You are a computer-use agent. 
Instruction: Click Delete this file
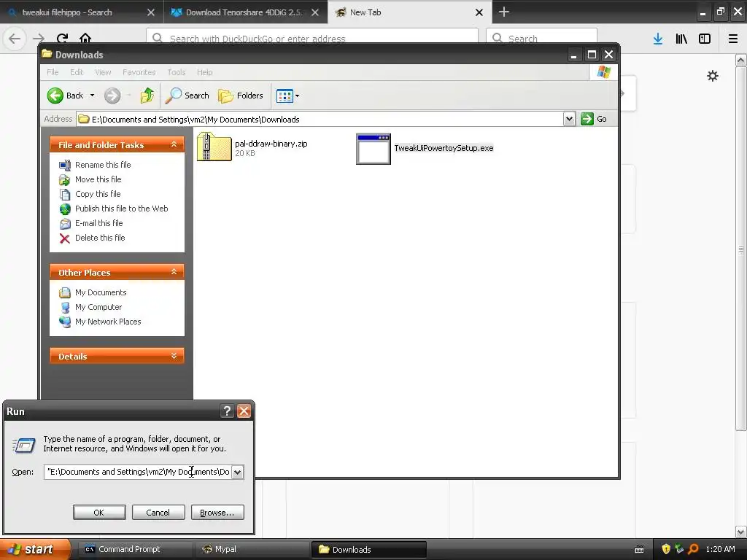[92, 238]
